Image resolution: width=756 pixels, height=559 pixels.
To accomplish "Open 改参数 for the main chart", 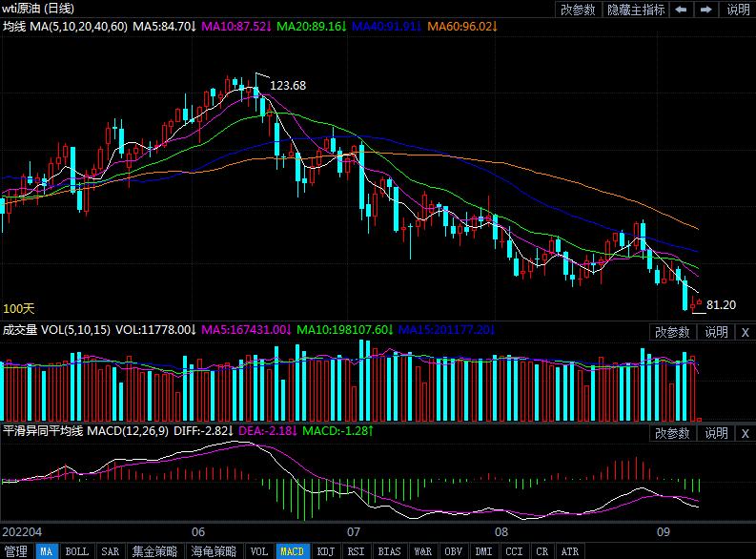I will (578, 10).
